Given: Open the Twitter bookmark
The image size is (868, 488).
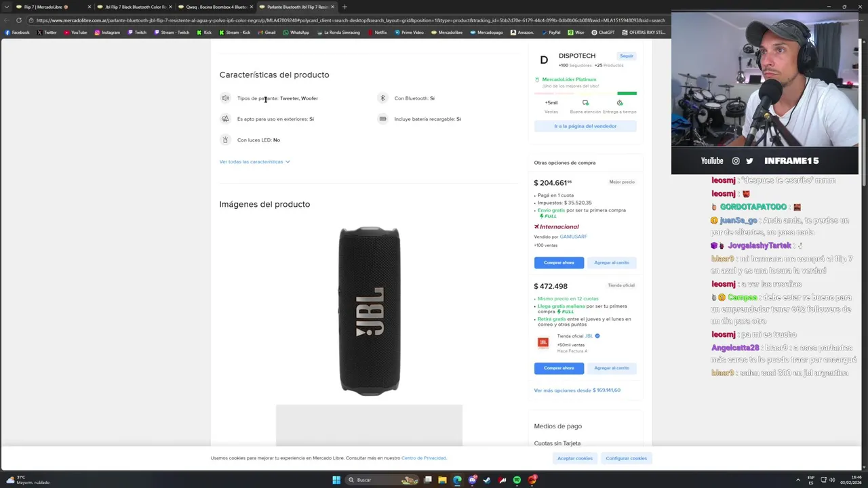Looking at the screenshot, I should pyautogui.click(x=47, y=33).
